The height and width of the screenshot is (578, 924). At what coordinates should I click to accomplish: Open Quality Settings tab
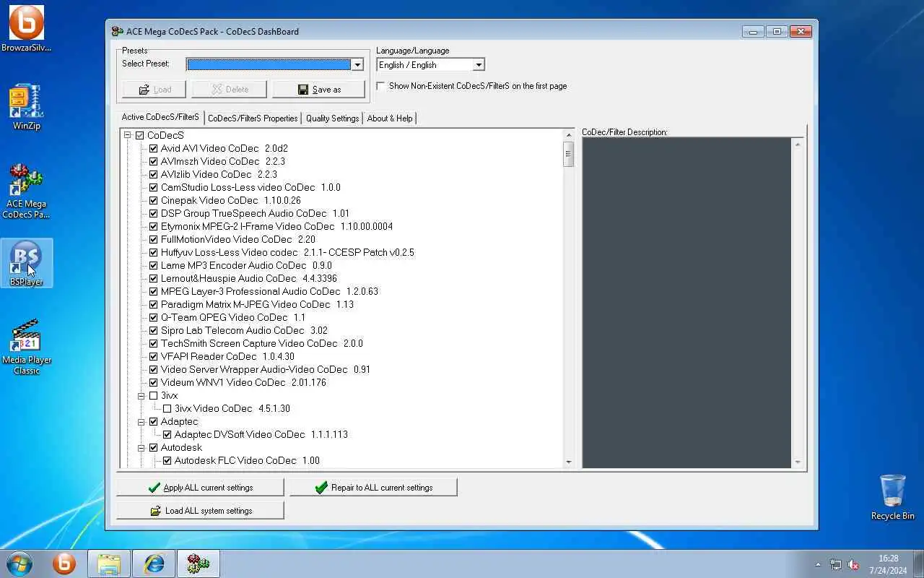click(332, 118)
